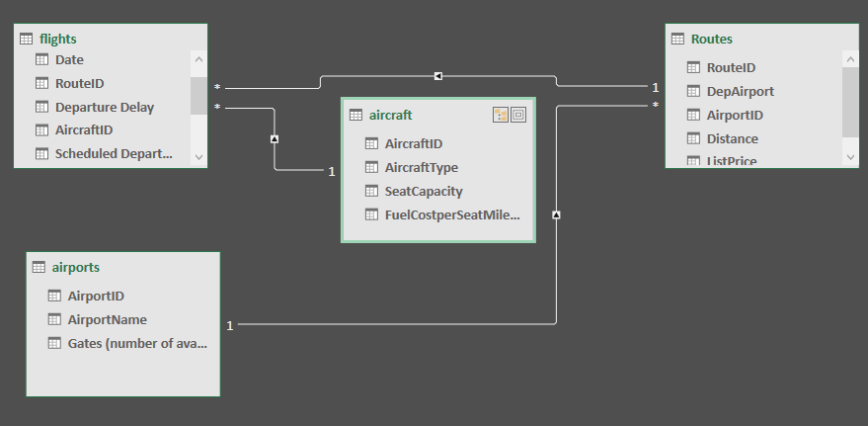Click the Routes table header icon
This screenshot has height=426, width=868.
click(678, 39)
